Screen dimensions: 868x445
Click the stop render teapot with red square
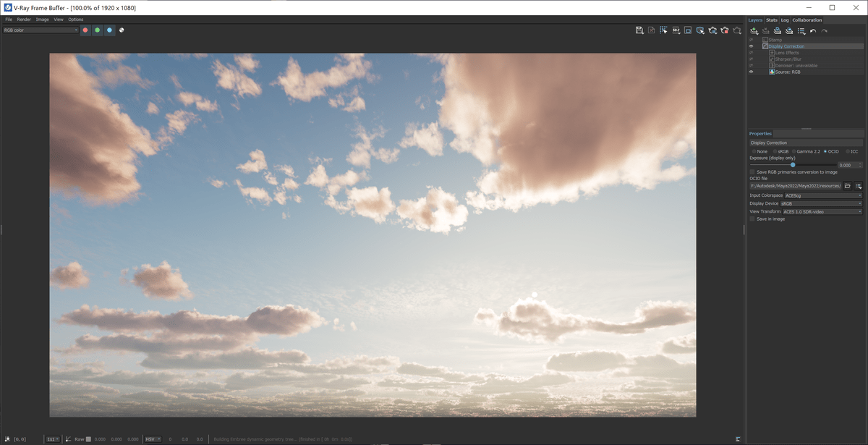tap(724, 30)
